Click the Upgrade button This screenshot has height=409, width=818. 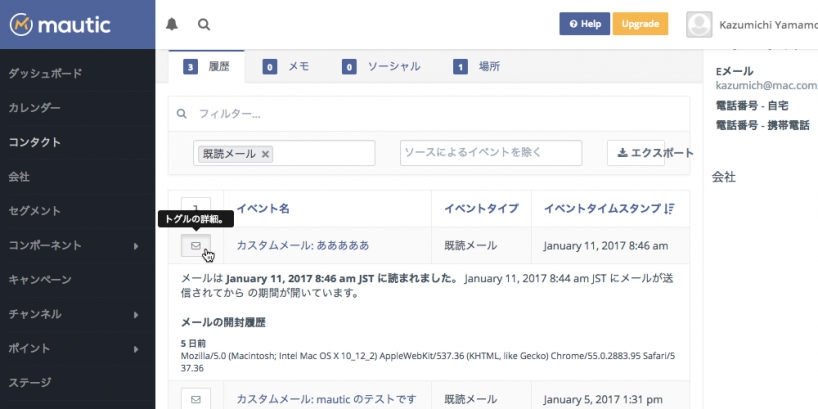(640, 24)
